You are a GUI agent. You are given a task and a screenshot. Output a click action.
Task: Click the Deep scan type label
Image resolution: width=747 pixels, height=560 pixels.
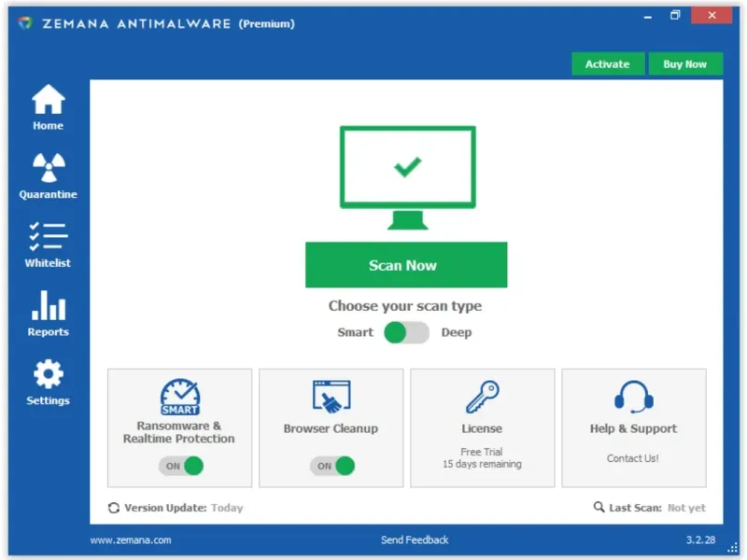click(457, 332)
